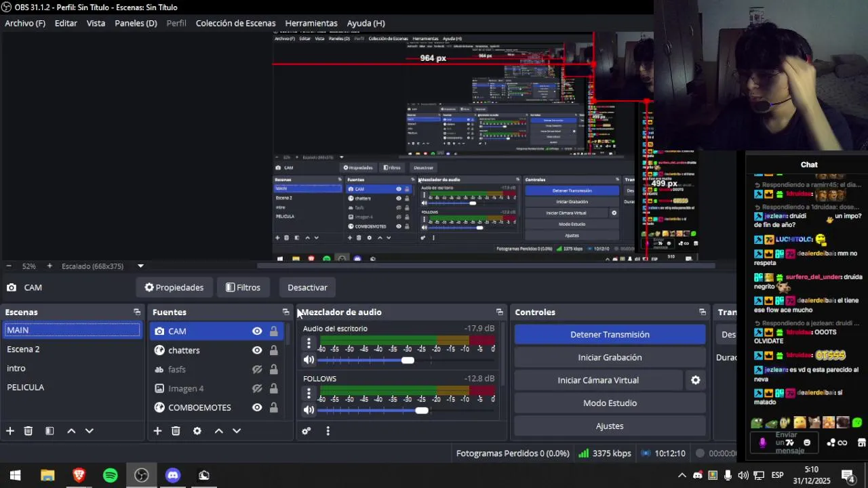Screen dimensions: 868x488
Task: Open Brave browser from the taskbar
Action: pyautogui.click(x=79, y=475)
